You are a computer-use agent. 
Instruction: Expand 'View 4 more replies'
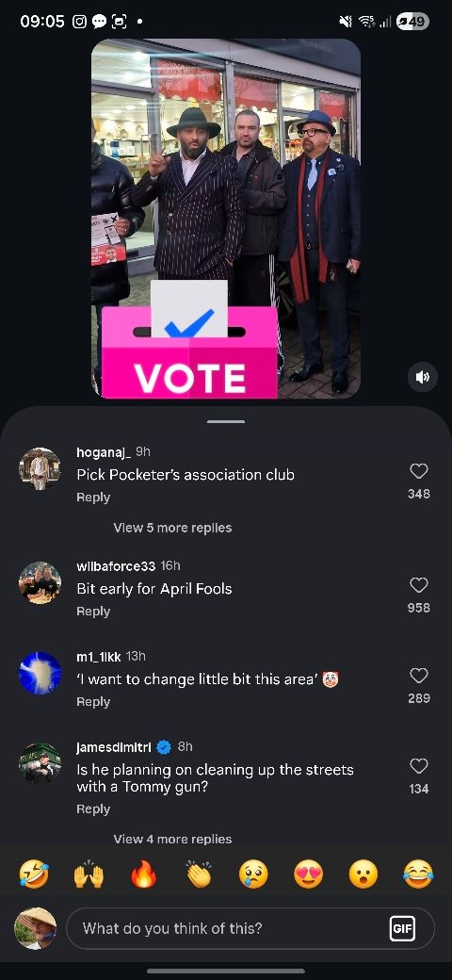pos(172,839)
